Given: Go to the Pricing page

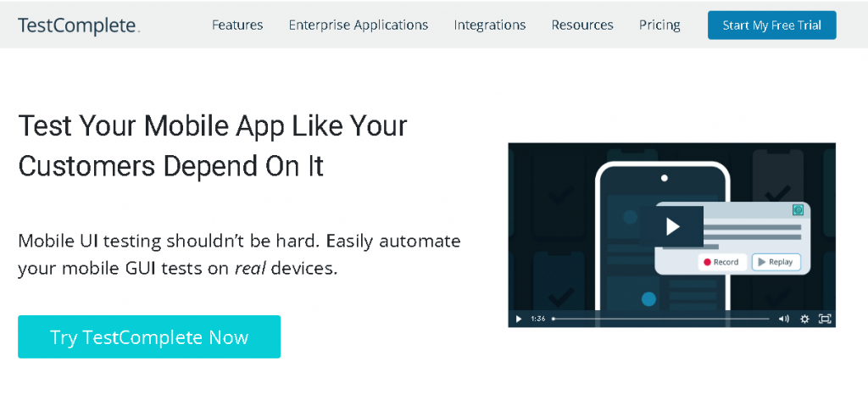Looking at the screenshot, I should (x=659, y=25).
